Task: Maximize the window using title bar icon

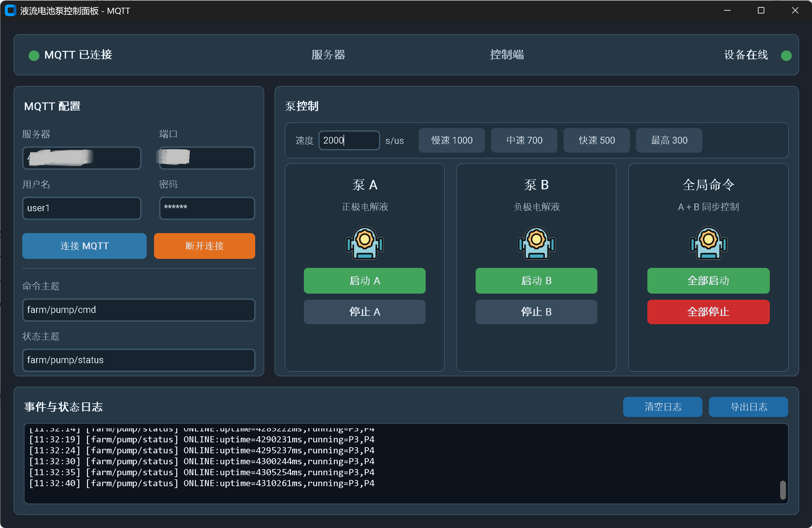Action: (x=761, y=11)
